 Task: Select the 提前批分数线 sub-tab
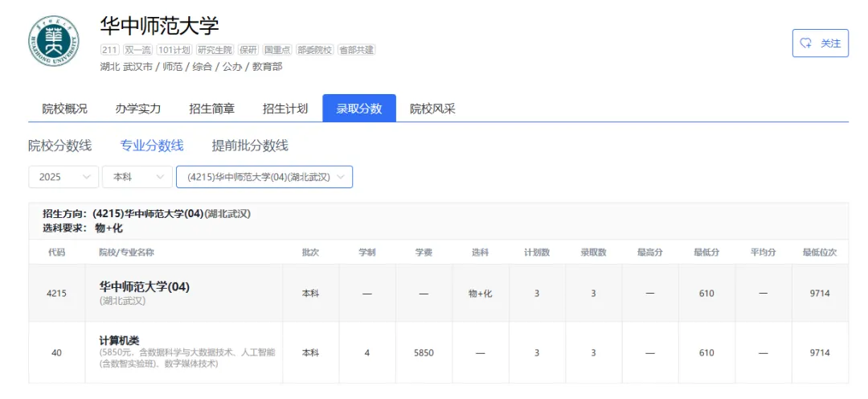[250, 146]
